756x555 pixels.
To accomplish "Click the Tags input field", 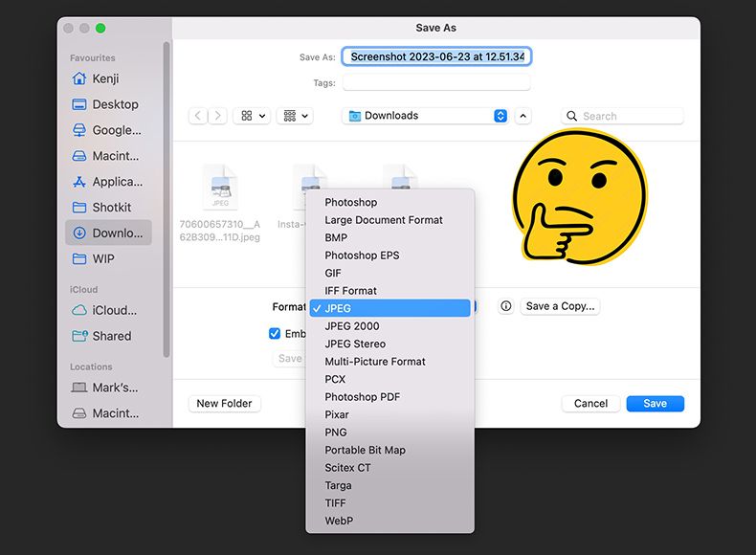I will coord(436,83).
